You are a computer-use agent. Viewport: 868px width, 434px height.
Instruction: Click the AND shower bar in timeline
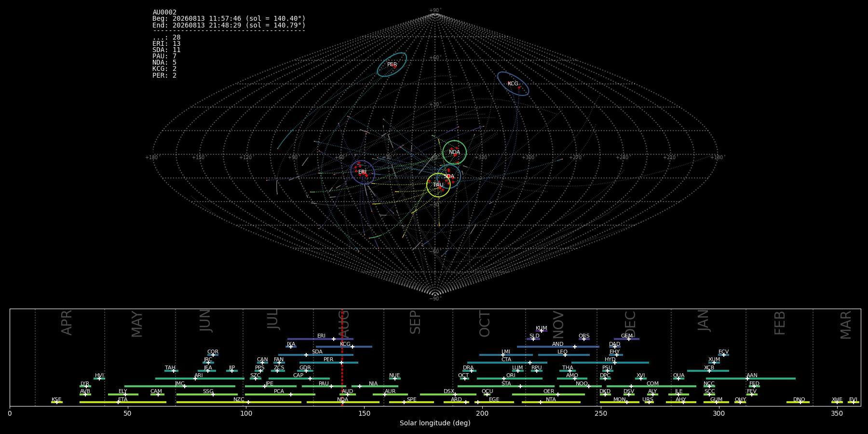[x=558, y=347]
